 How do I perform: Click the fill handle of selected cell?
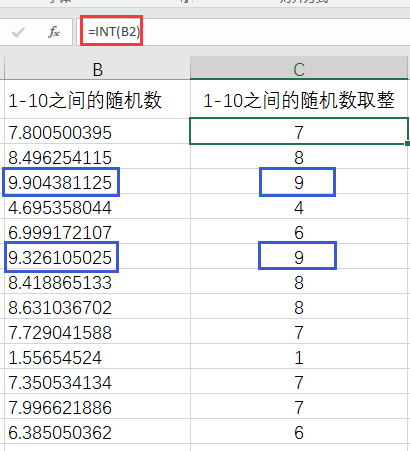[407, 143]
